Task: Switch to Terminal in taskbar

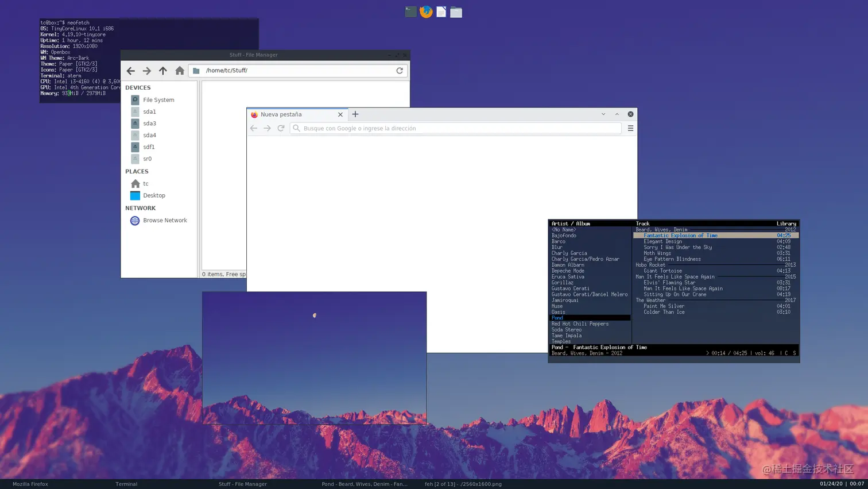Action: 126,484
